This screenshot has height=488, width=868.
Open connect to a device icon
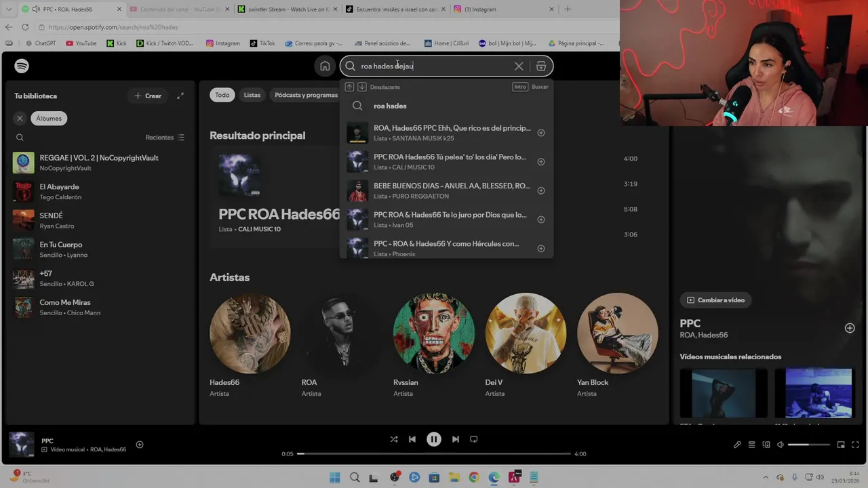pos(766,445)
